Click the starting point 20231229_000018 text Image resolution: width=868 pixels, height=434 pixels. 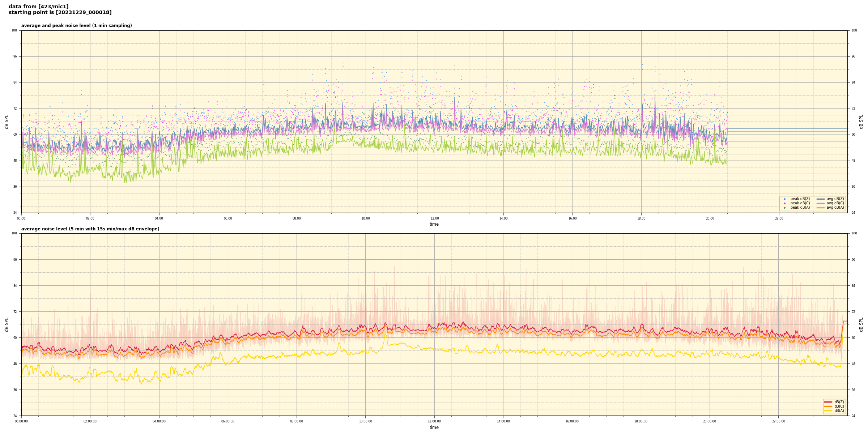pos(60,13)
